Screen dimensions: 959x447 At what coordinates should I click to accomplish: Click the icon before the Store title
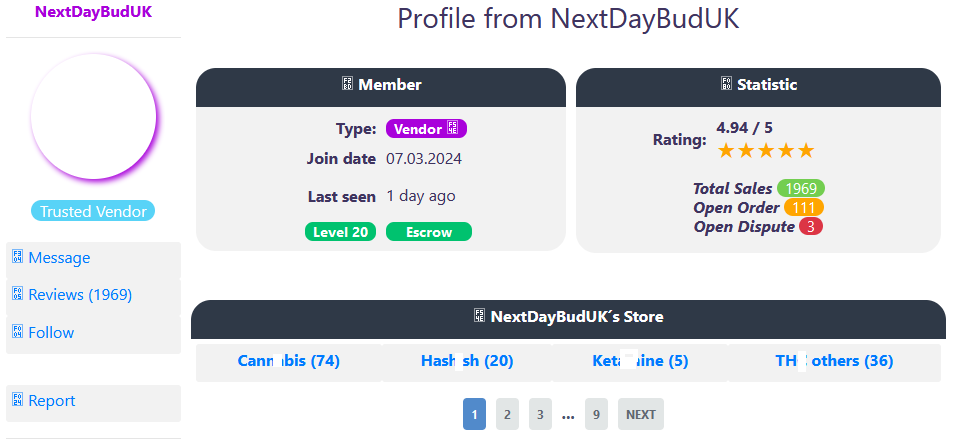pyautogui.click(x=479, y=316)
